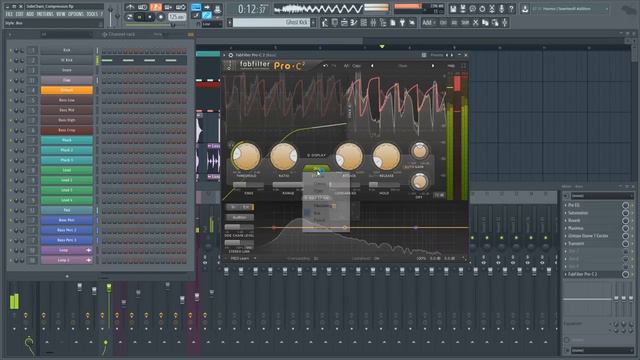Click the microphone recording icon in top toolbar
The image size is (640, 360).
pos(502,9)
